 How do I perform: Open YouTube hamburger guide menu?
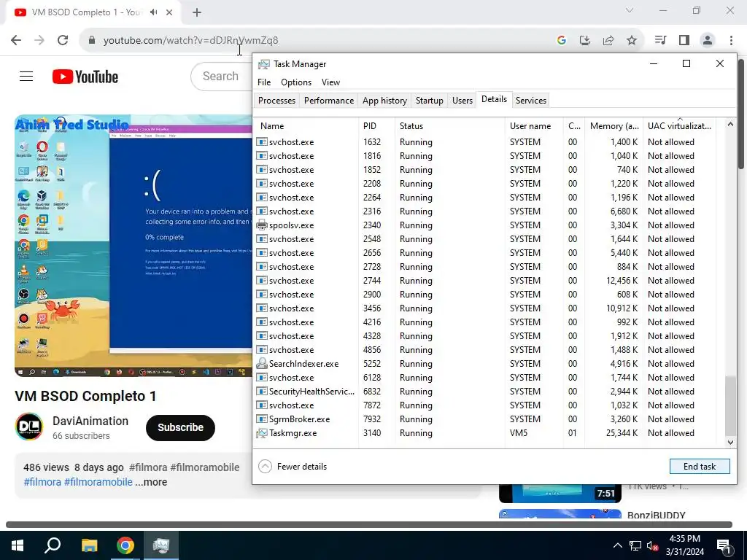coord(26,76)
